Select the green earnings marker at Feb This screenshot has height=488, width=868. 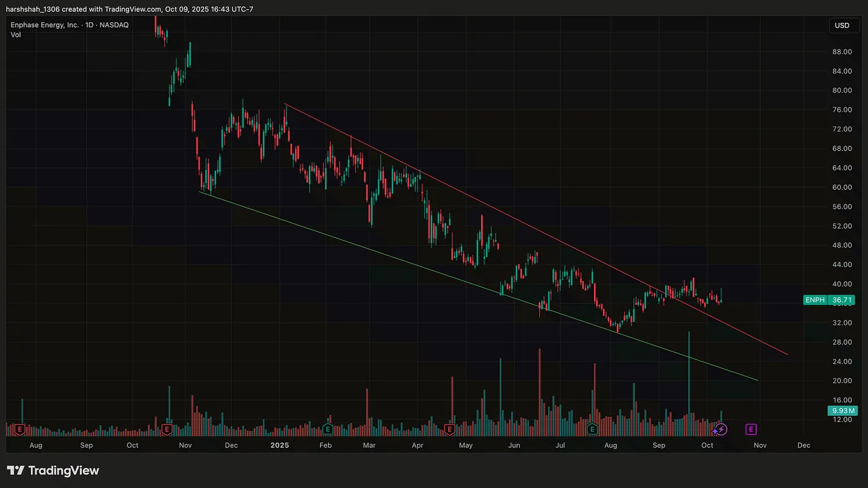(x=327, y=429)
